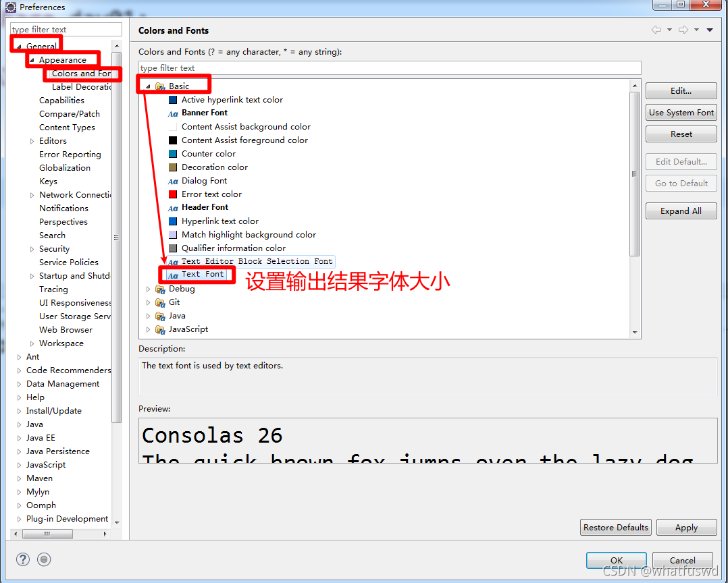The height and width of the screenshot is (583, 728).
Task: Click the Counter color swatch
Action: 173,154
